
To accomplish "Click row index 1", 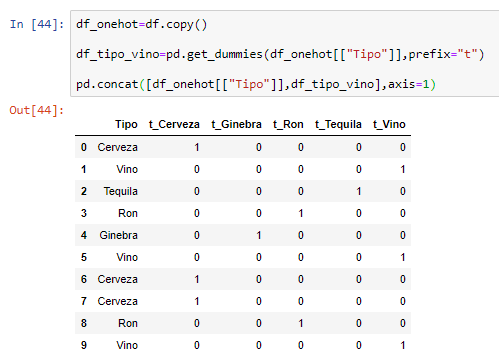I will (x=84, y=169).
